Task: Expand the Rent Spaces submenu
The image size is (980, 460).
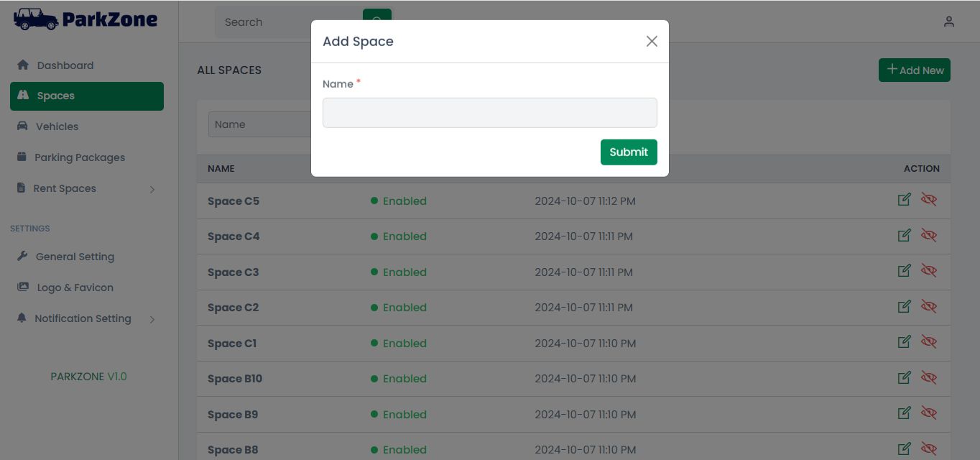Action: [152, 189]
